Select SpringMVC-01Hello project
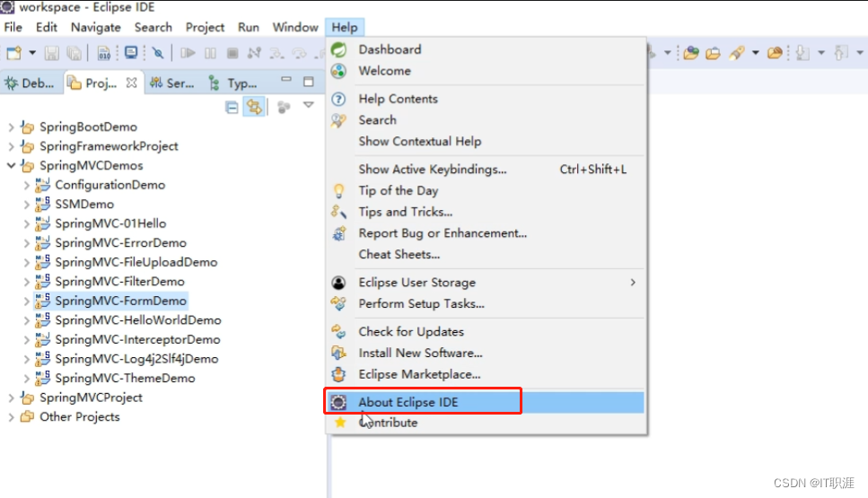Image resolution: width=868 pixels, height=498 pixels. [110, 223]
